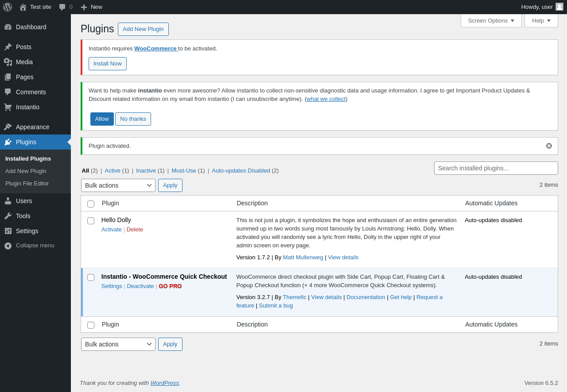
Task: Click the Instantio cart icon
Action: tap(8, 107)
